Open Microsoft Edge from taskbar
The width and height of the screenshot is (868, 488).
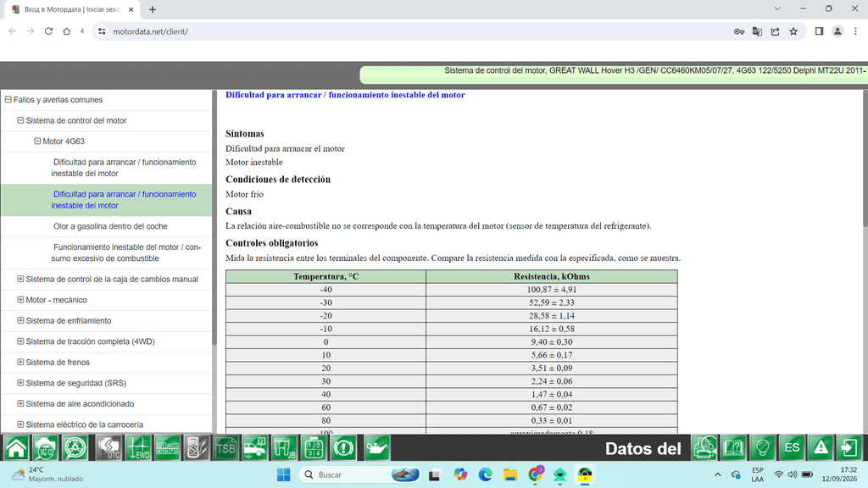pyautogui.click(x=485, y=474)
